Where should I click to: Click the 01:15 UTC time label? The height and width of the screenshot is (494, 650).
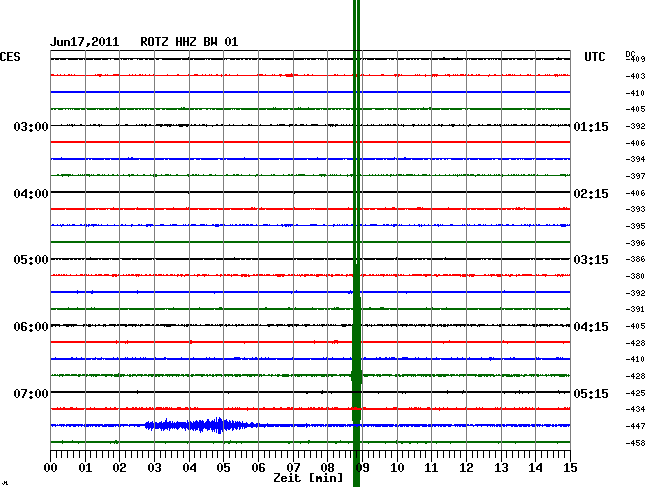(x=591, y=127)
